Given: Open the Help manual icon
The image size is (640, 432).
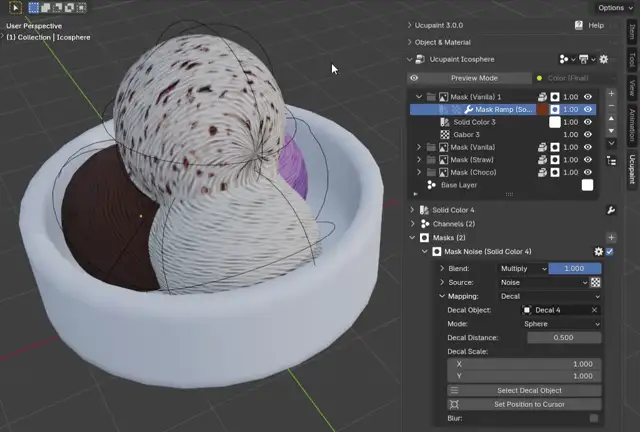Looking at the screenshot, I should click(579, 25).
